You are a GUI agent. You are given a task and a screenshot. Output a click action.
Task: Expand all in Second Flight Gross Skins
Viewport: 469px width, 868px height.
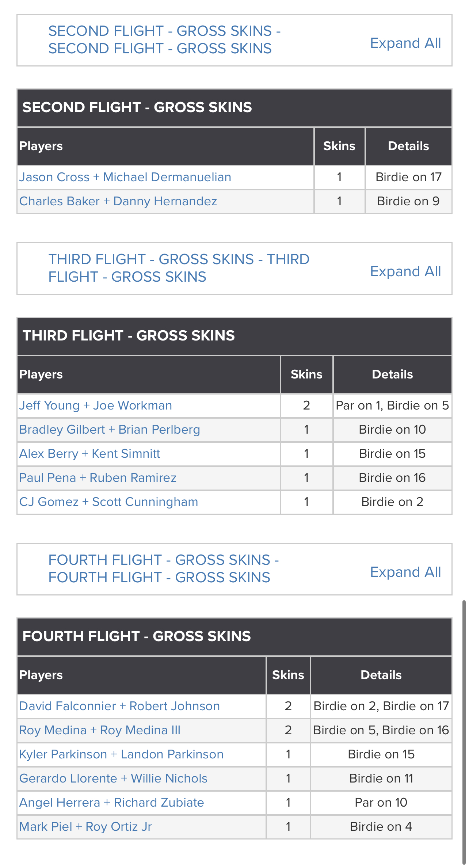coord(405,43)
